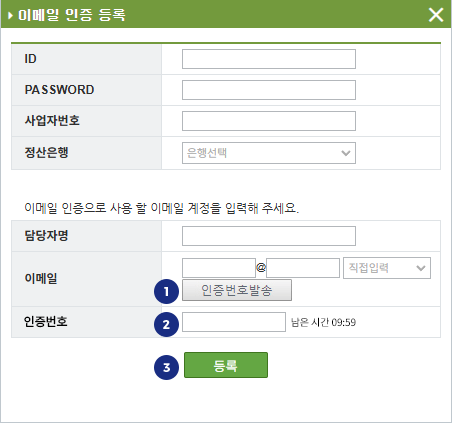452x423 pixels.
Task: Open the 직접입력 email domain dropdown
Action: [387, 268]
